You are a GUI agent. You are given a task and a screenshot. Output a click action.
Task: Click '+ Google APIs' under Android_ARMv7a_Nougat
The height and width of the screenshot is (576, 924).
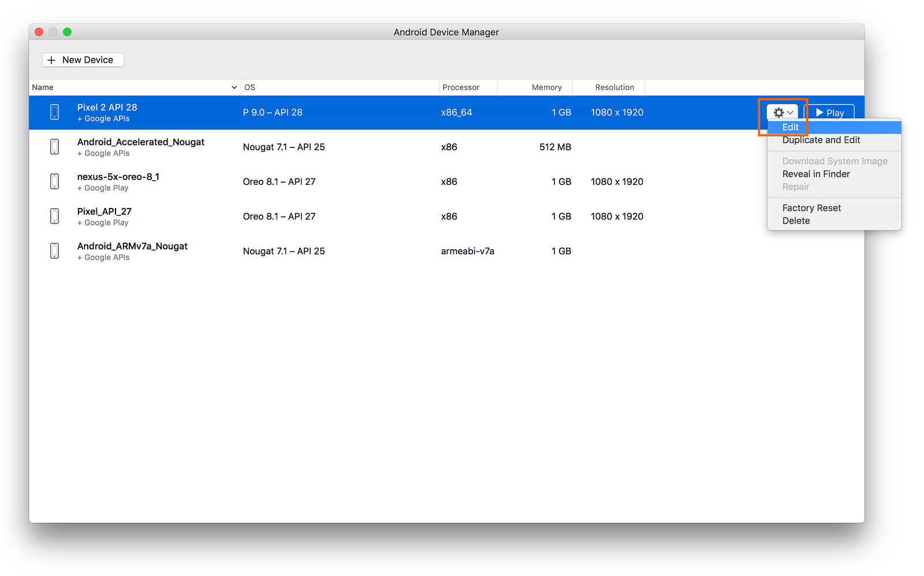pyautogui.click(x=103, y=258)
